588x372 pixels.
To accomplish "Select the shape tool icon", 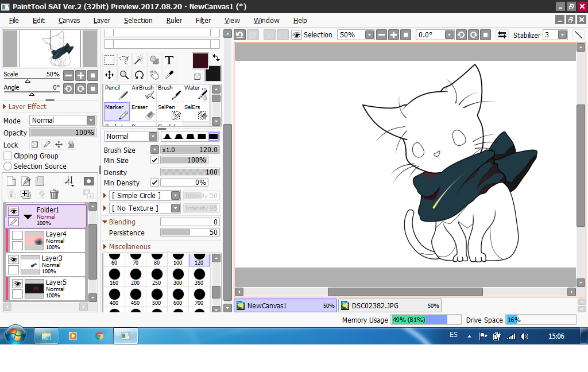I will (154, 60).
